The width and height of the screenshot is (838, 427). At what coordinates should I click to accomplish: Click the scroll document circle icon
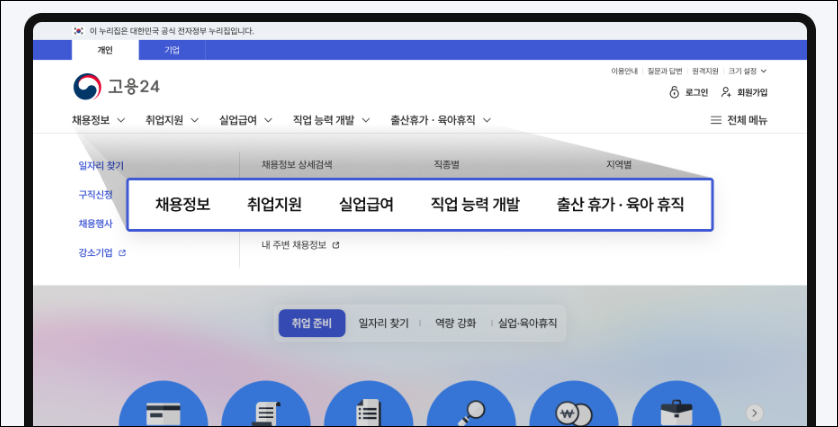[266, 403]
